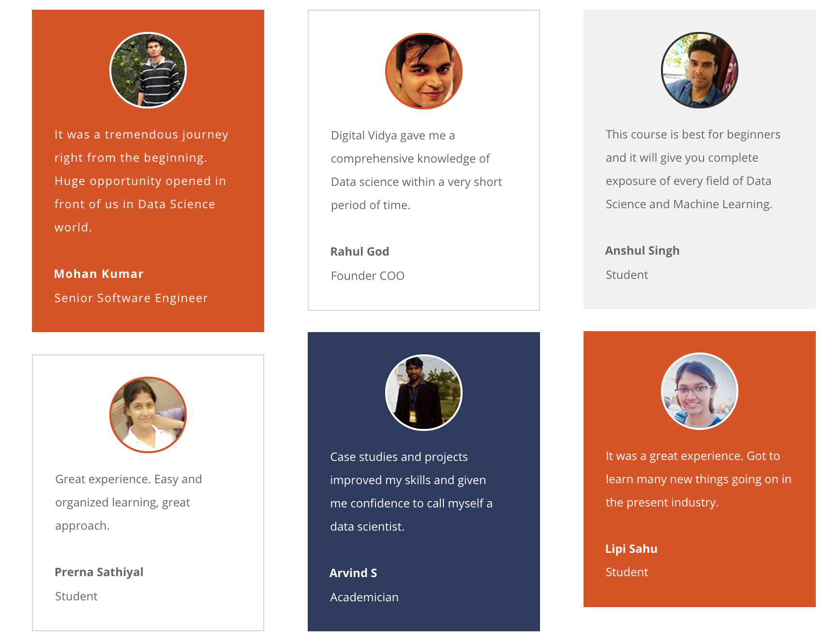Click Rahul God's round avatar

(x=424, y=71)
